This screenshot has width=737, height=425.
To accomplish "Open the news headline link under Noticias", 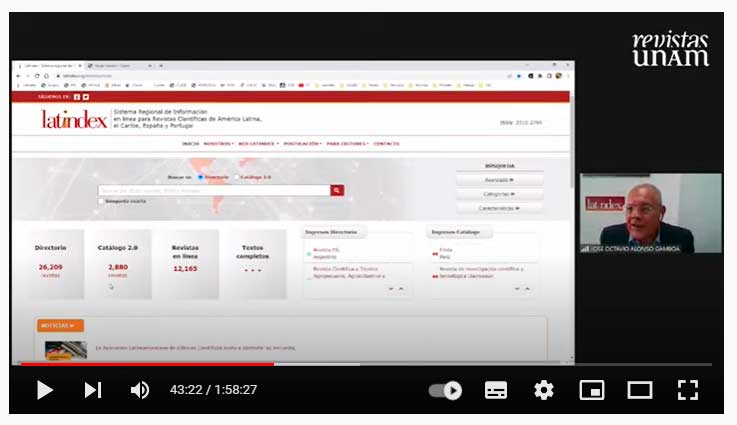I will pos(196,348).
